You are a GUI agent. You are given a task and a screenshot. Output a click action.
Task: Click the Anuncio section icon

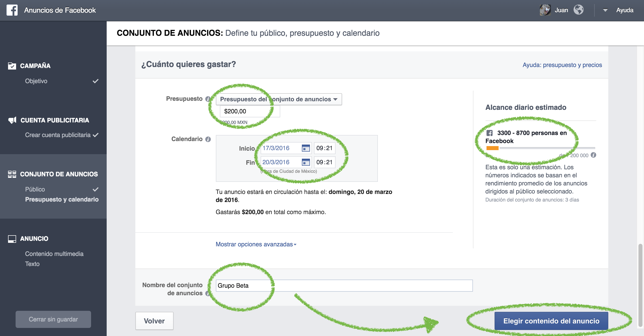click(x=12, y=239)
